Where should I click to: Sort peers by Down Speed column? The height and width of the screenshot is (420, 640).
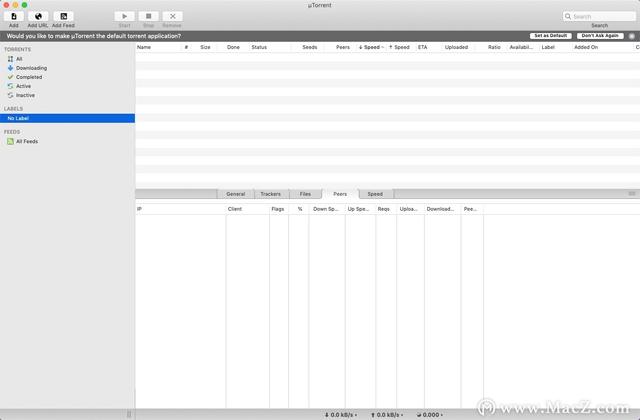point(327,209)
